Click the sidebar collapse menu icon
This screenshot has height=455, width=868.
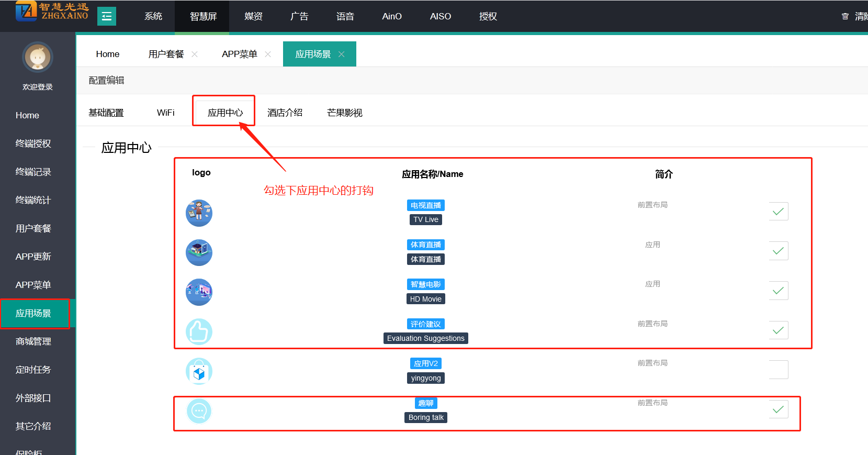pyautogui.click(x=107, y=16)
